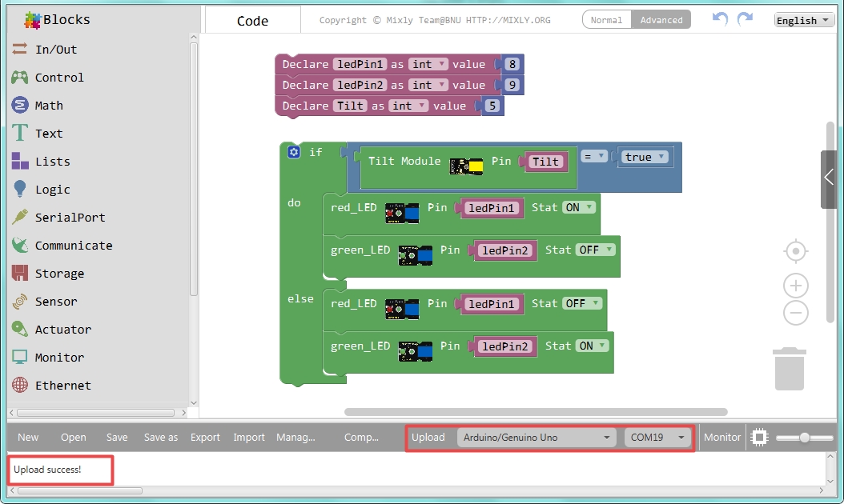844x504 pixels.
Task: Adjust the slider beside the Monitor button
Action: [x=805, y=438]
